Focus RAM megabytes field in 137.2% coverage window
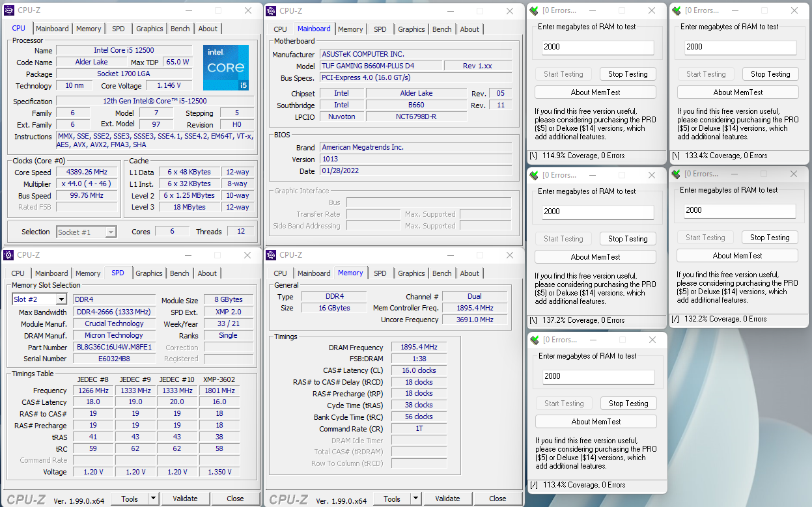This screenshot has height=507, width=812. (598, 212)
